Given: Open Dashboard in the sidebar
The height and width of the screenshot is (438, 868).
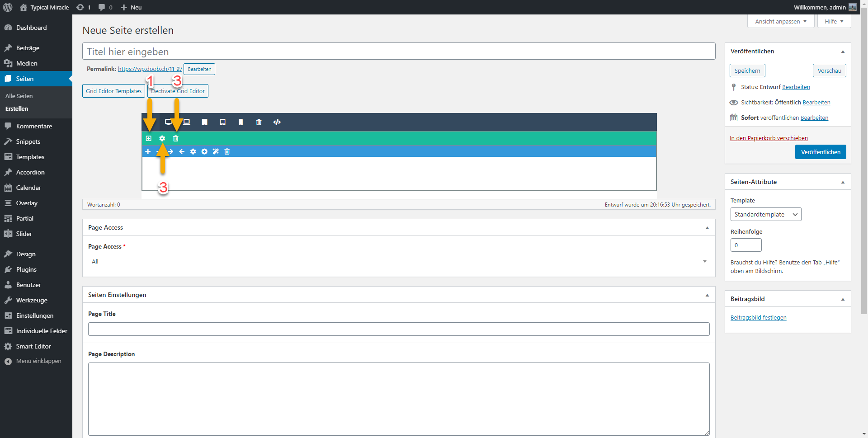Looking at the screenshot, I should coord(36,28).
